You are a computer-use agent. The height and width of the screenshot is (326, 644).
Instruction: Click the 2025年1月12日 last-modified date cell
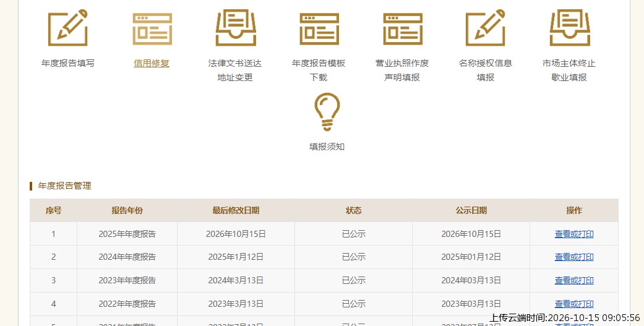[x=236, y=257]
